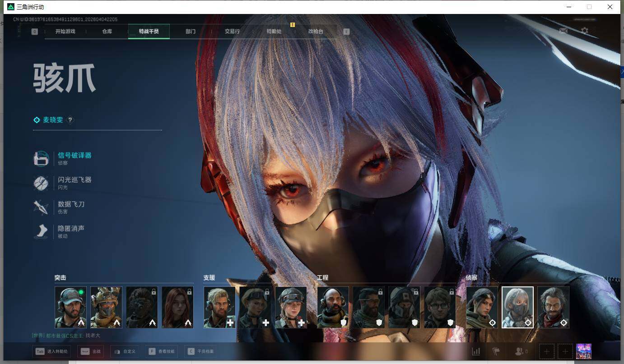Select the 信号破译器 skill icon
624x364 pixels.
pos(41,158)
